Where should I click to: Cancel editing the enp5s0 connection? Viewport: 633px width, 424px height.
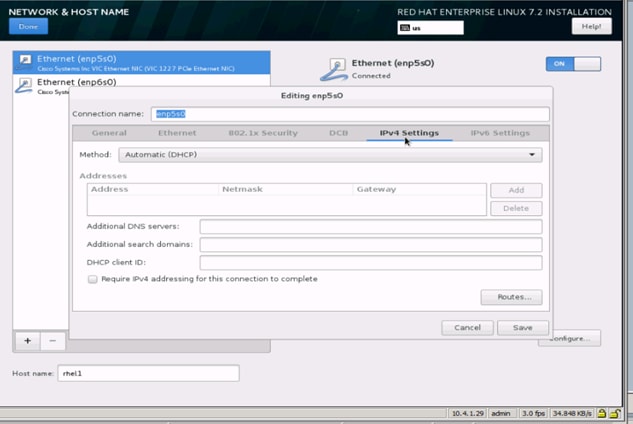[467, 327]
